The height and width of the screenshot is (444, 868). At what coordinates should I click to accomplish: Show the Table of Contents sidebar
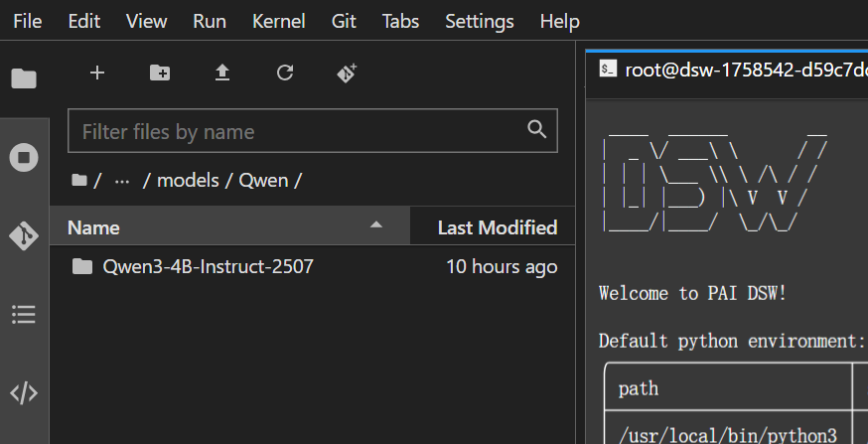[24, 315]
